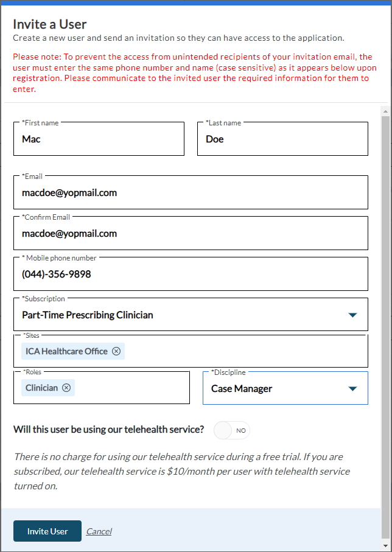Focus the Last name field

pos(282,139)
